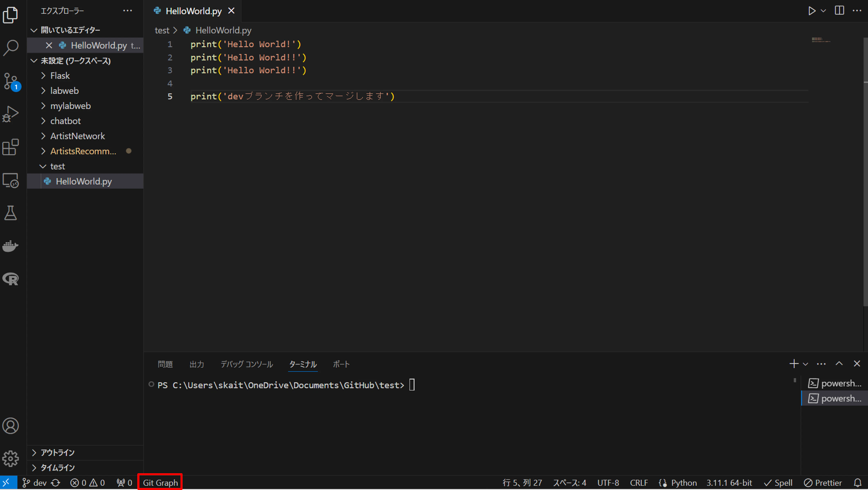Select Python interpreter 3.11.1 64-bit
The height and width of the screenshot is (490, 868).
[x=729, y=483]
